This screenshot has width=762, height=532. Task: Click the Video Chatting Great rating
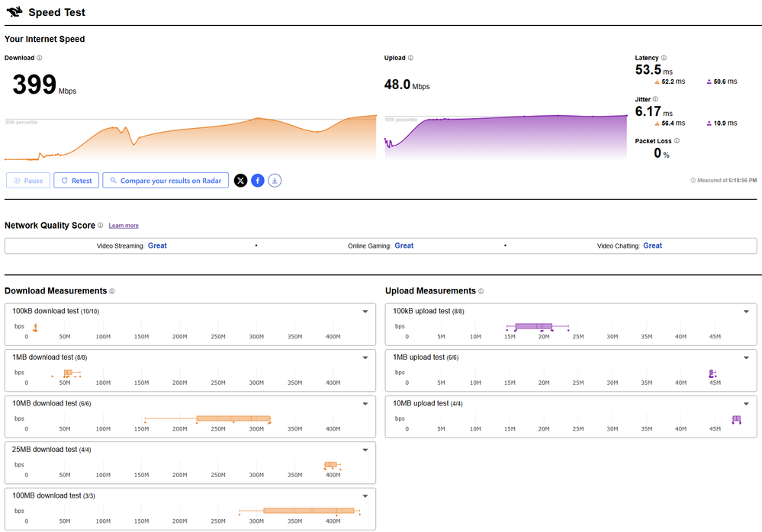[653, 245]
